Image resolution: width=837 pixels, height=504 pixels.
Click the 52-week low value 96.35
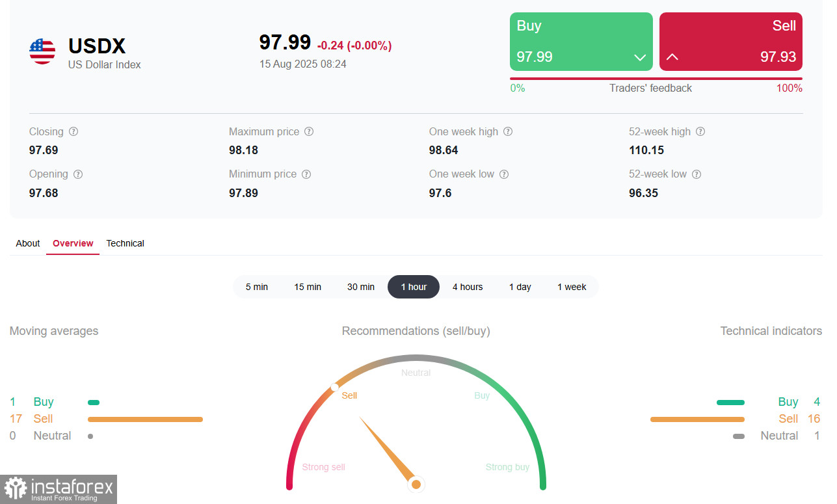(x=643, y=193)
